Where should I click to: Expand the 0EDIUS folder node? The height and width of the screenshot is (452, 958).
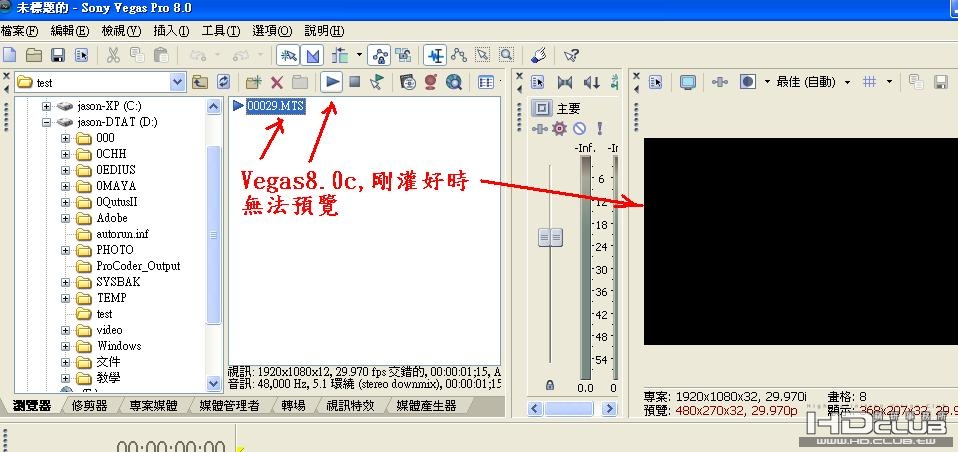pyautogui.click(x=65, y=170)
